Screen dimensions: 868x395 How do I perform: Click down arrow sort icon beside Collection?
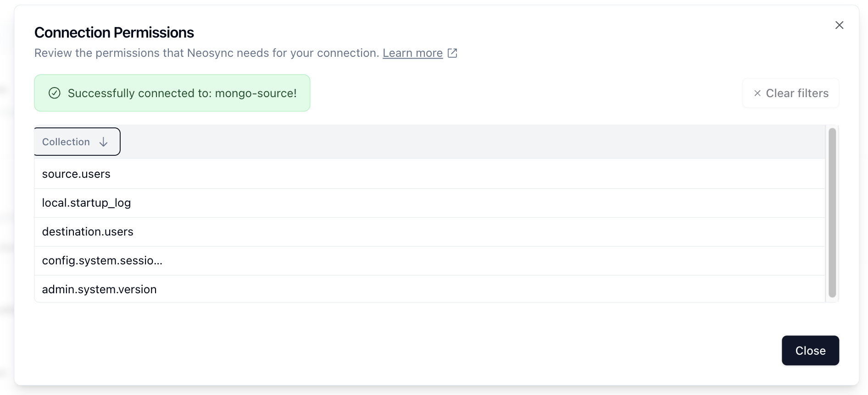104,142
